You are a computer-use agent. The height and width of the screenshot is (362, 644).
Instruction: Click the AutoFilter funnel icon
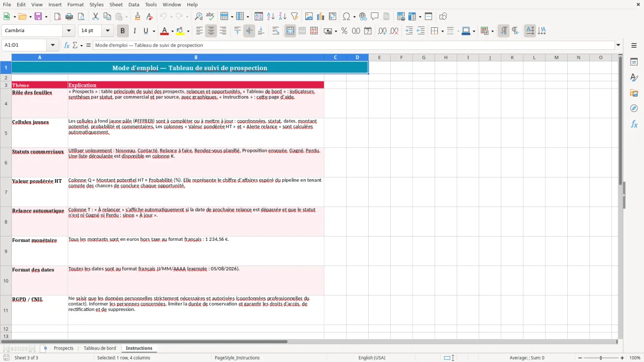295,17
